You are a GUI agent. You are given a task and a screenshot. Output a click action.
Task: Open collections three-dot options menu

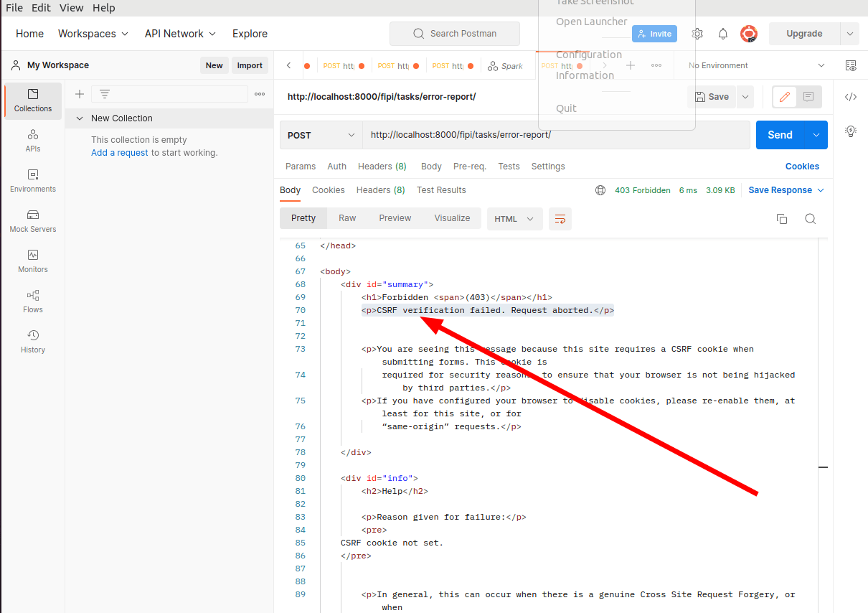click(x=260, y=94)
